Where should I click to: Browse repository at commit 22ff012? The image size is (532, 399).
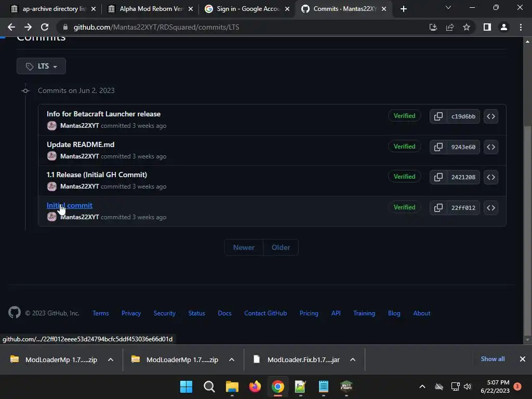coord(491,208)
